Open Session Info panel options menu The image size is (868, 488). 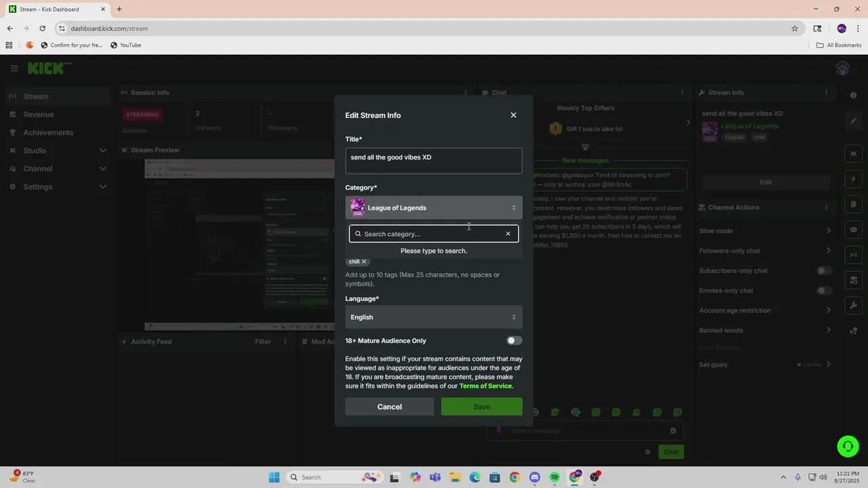(465, 93)
